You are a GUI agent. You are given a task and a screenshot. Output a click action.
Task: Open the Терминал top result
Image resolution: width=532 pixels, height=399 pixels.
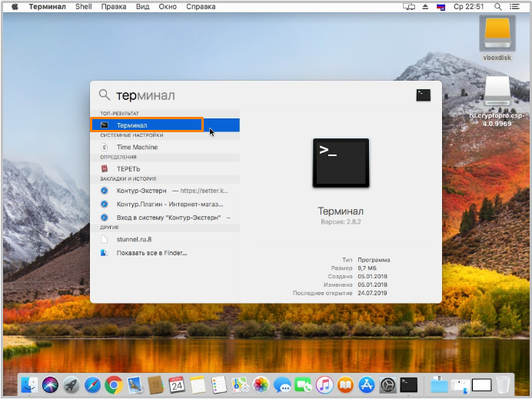coord(165,125)
